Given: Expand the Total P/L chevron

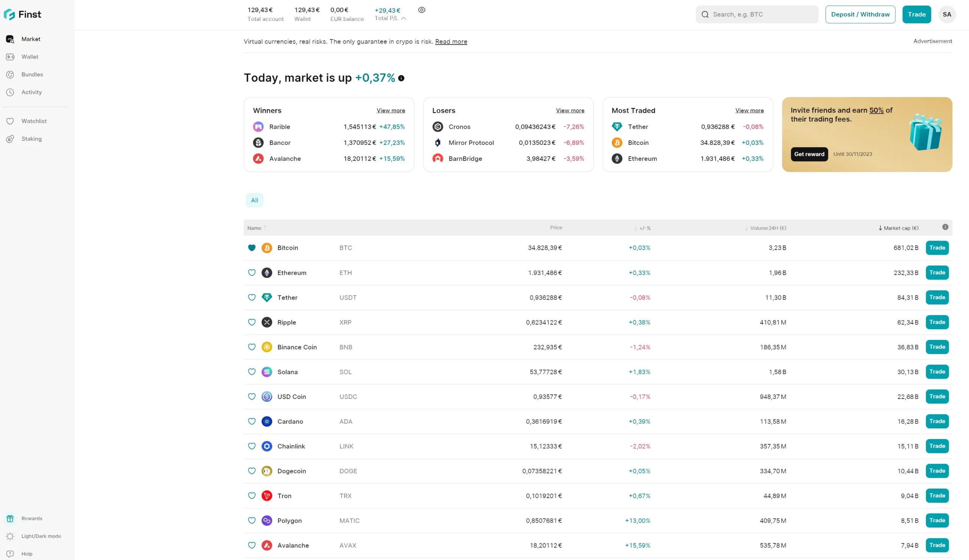Looking at the screenshot, I should (x=403, y=19).
